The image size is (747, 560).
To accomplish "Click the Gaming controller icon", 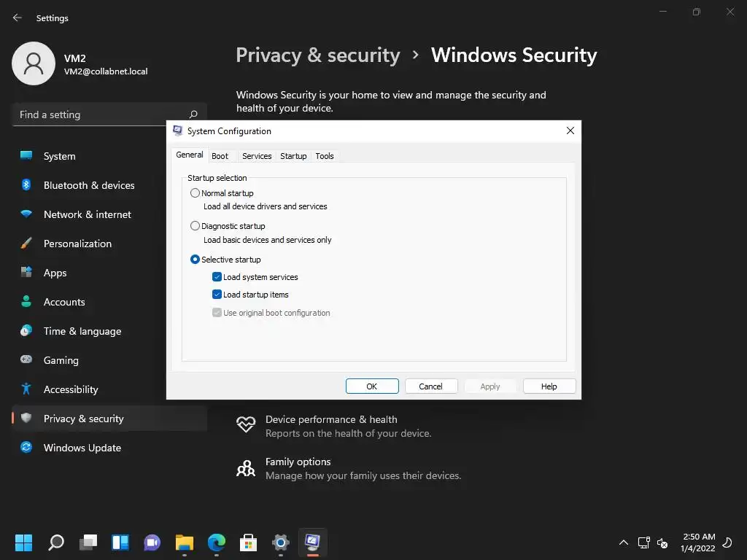I will 26,359.
